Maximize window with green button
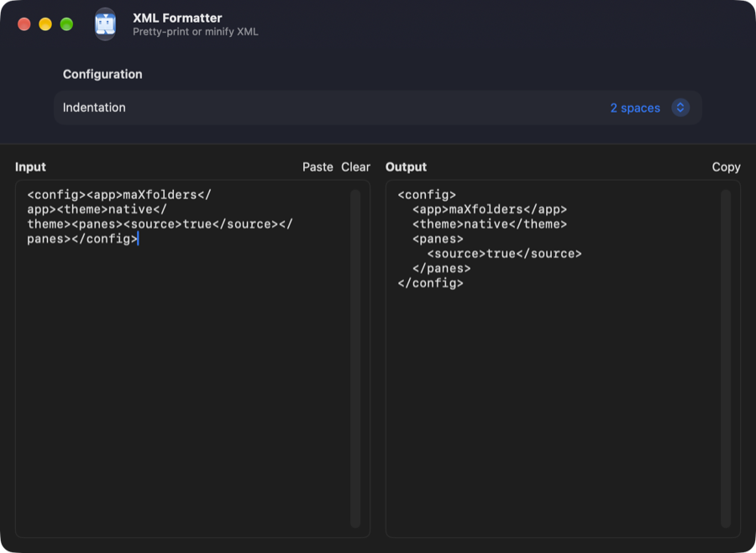The width and height of the screenshot is (756, 553). [66, 24]
